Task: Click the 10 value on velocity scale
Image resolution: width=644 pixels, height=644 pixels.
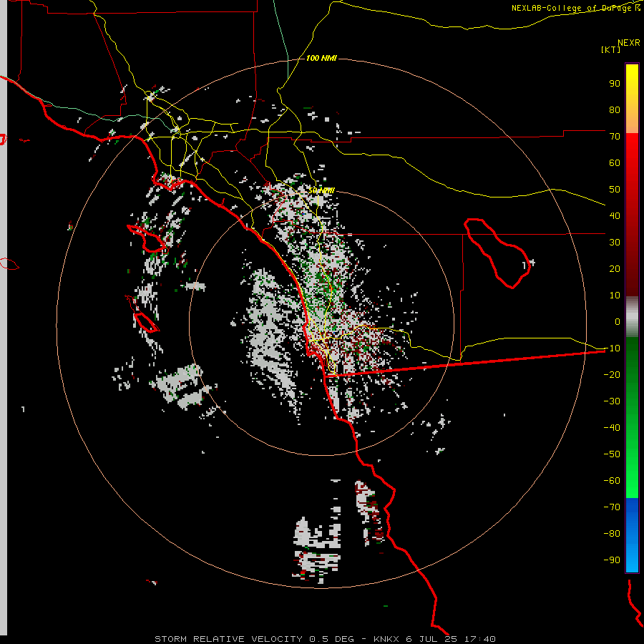Action: tap(615, 296)
